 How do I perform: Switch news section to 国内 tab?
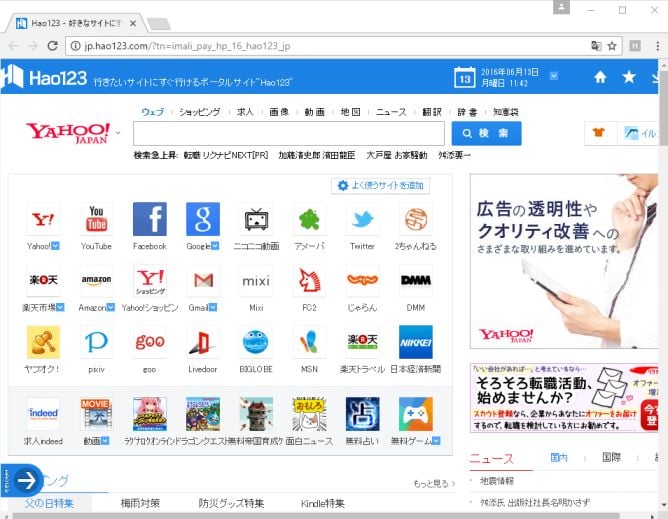pyautogui.click(x=559, y=458)
